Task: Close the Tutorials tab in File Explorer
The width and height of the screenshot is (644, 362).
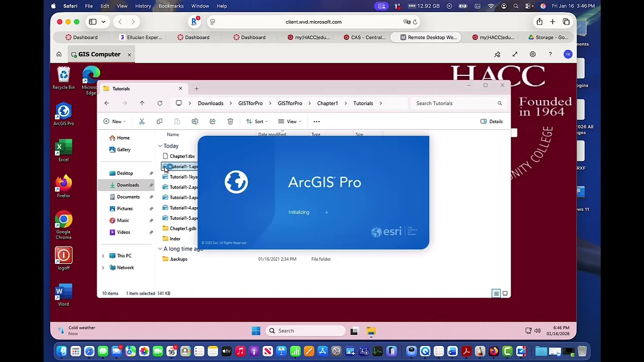Action: pos(180,88)
